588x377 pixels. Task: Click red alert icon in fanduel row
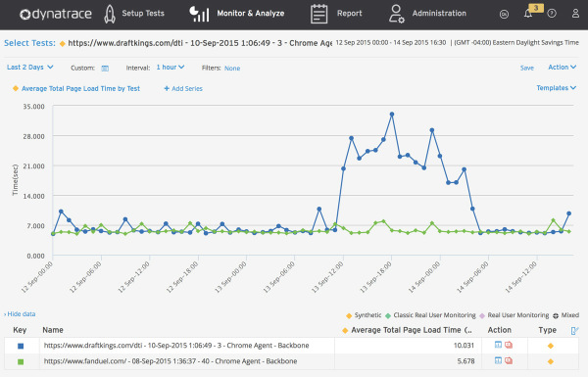coord(509,361)
